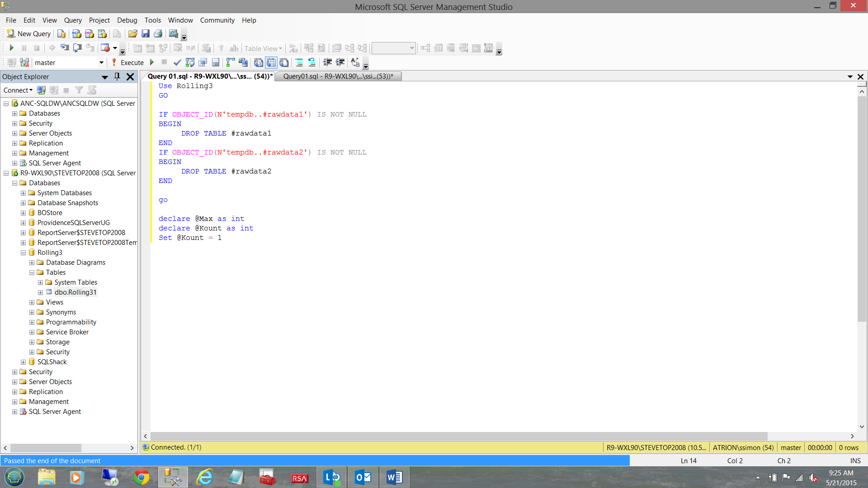This screenshot has height=488, width=868.
Task: Select the dbo.Rolling31 table
Action: (x=75, y=292)
